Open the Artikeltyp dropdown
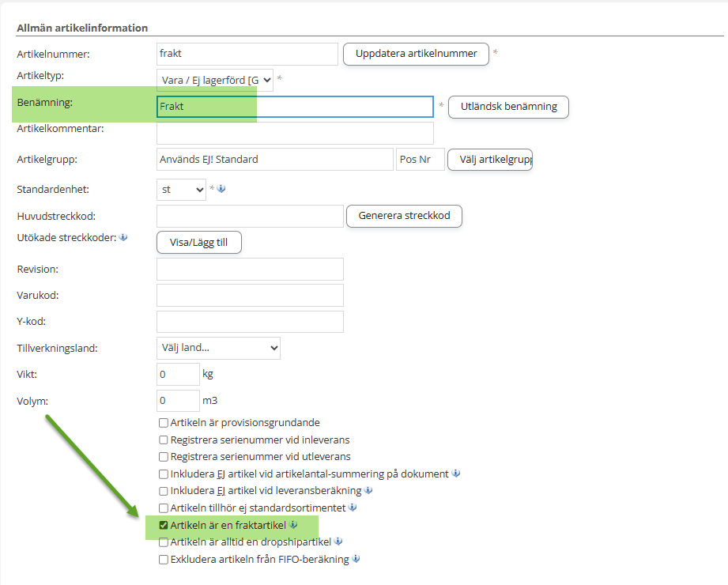The width and height of the screenshot is (728, 585). click(215, 80)
